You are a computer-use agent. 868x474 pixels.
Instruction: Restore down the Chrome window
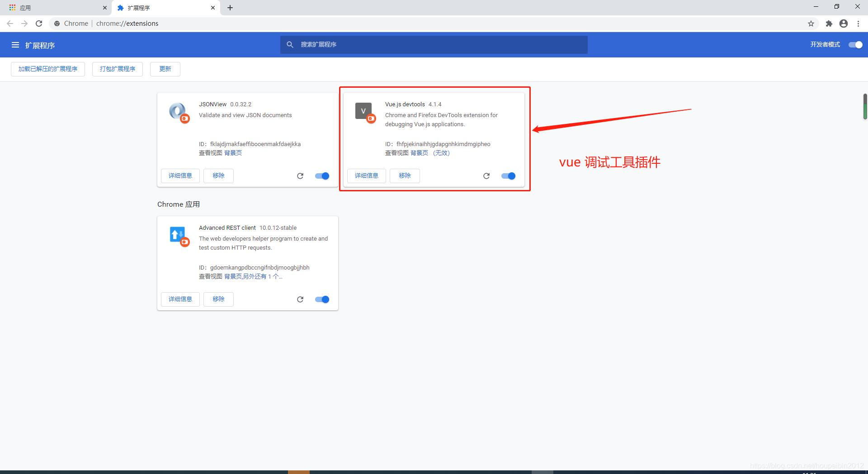pos(837,7)
